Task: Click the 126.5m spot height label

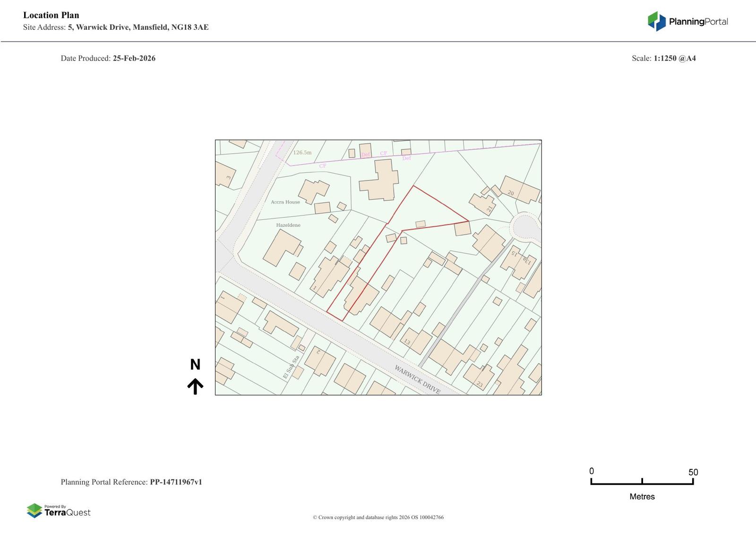Action: (x=302, y=153)
